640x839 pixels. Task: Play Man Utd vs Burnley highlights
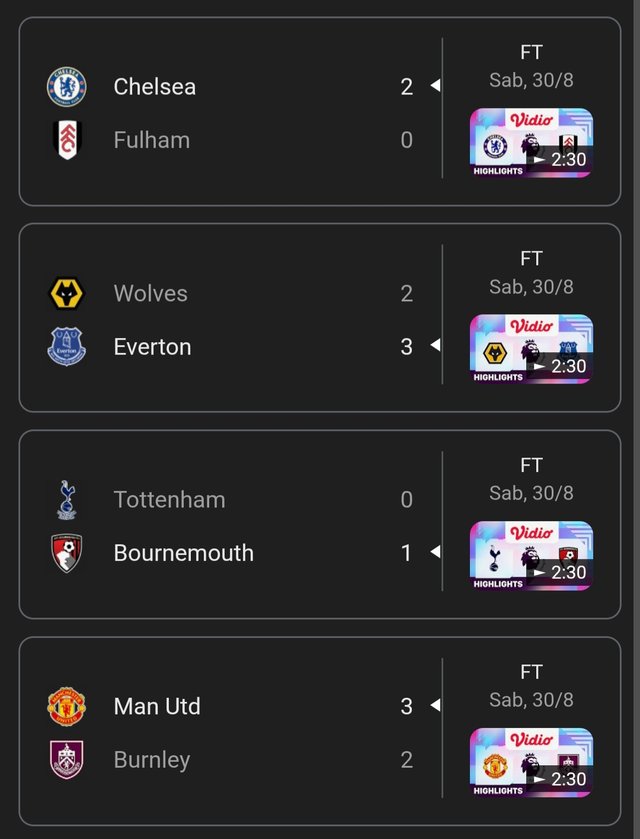click(531, 762)
